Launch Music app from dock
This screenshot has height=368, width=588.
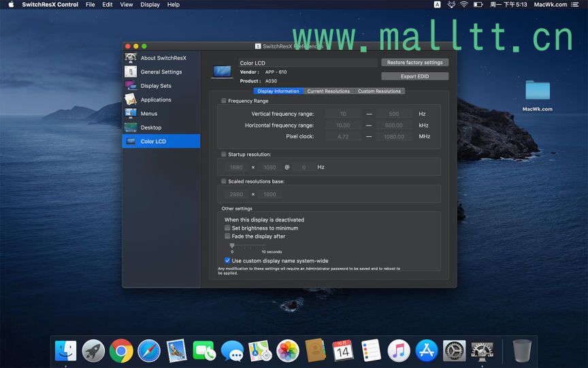click(399, 351)
